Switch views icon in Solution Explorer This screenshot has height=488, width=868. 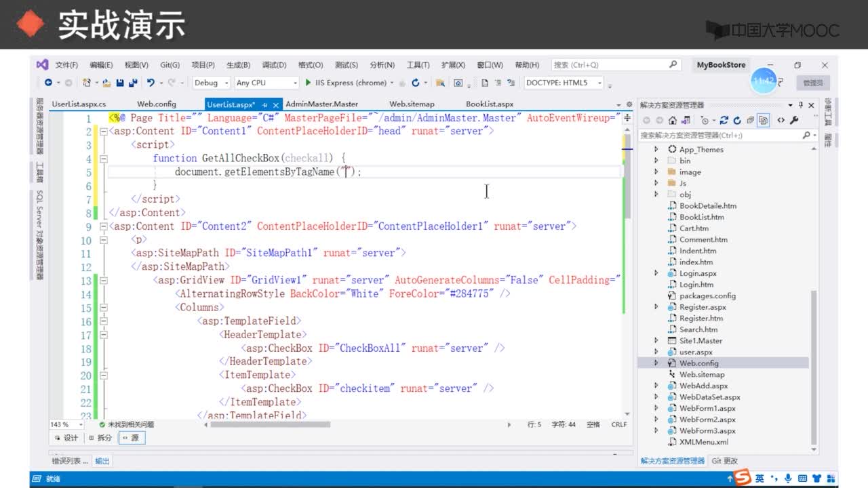686,120
